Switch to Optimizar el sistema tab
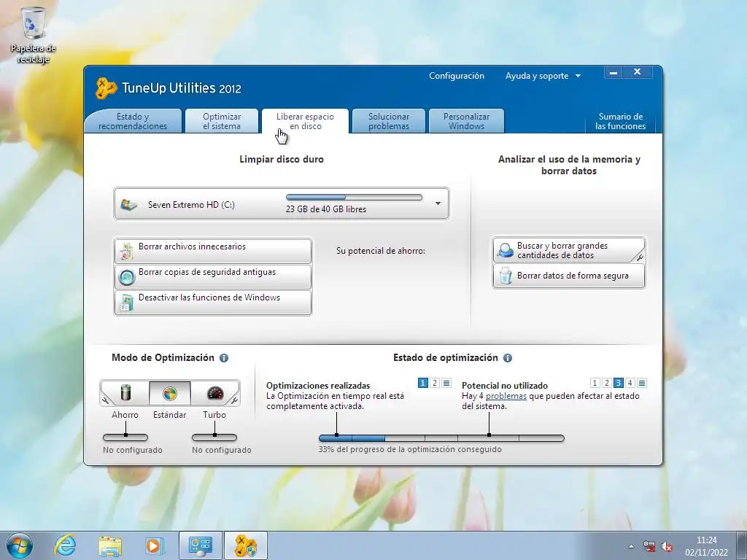 pos(222,121)
